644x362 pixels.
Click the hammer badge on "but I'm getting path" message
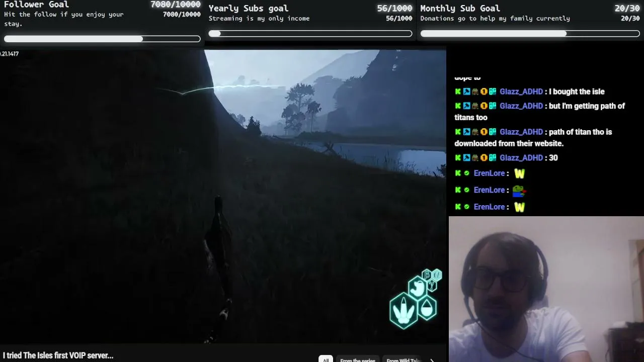[x=466, y=106]
